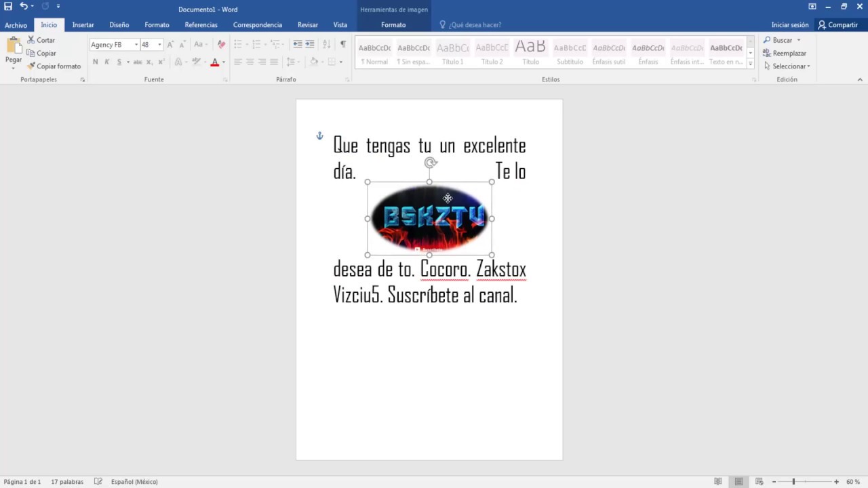The image size is (868, 488).
Task: Clear all formatting with the eraser icon
Action: [x=221, y=44]
